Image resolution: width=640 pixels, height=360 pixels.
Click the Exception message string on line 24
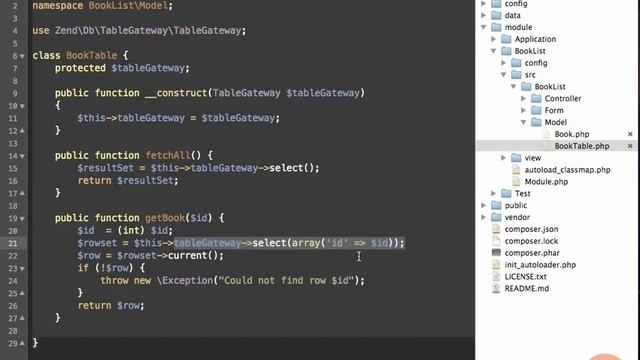point(286,280)
